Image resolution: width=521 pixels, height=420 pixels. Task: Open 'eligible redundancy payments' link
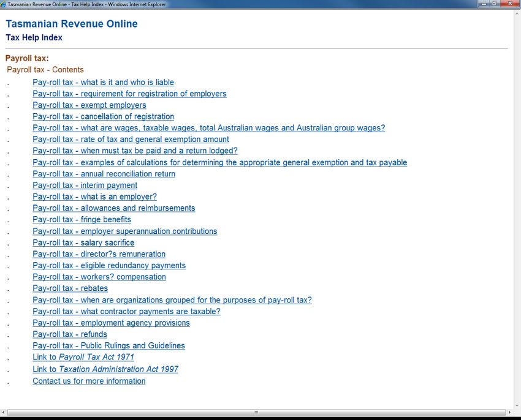pyautogui.click(x=109, y=266)
